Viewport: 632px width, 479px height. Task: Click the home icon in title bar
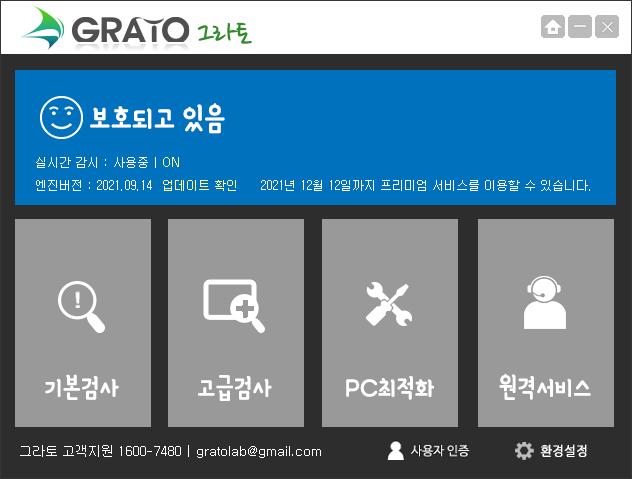click(x=552, y=27)
